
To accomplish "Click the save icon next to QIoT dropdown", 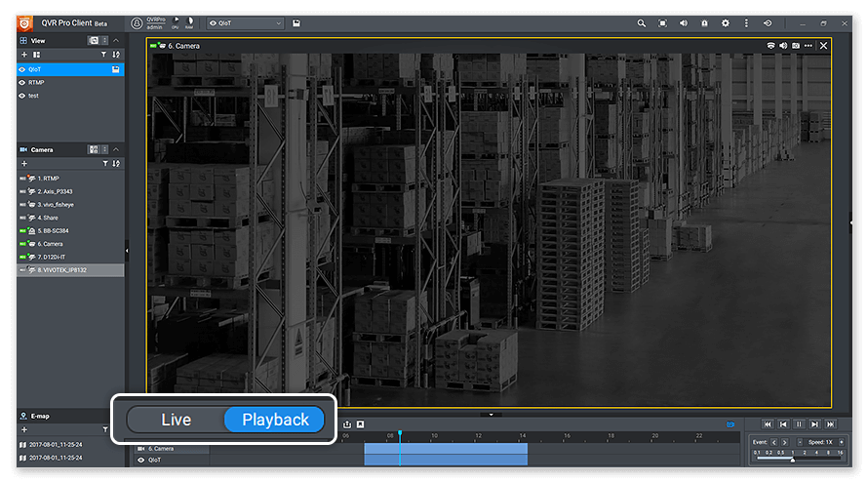I will [296, 22].
